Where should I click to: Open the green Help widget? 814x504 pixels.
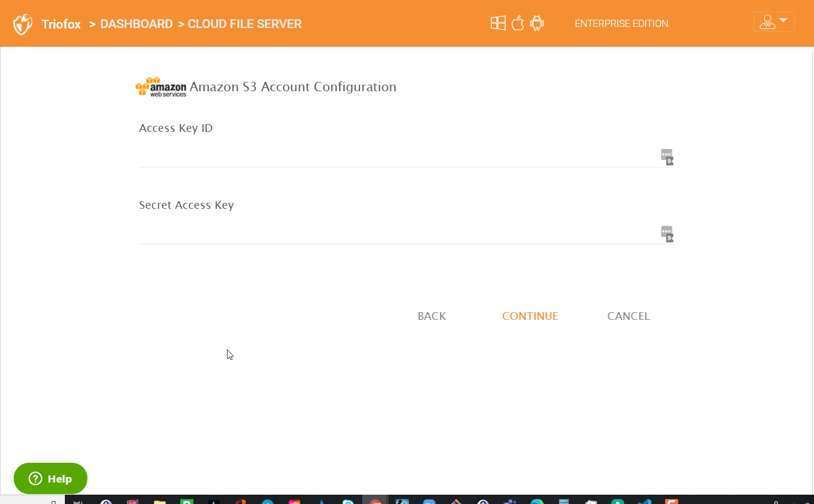[51, 479]
